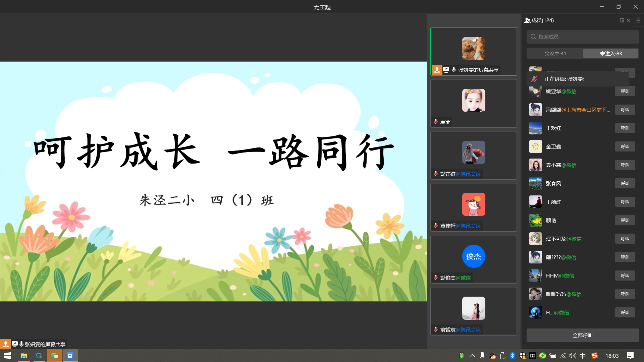The image size is (644, 362).
Task: Call 遥不可及@微信 using 呼叫
Action: [x=625, y=239]
